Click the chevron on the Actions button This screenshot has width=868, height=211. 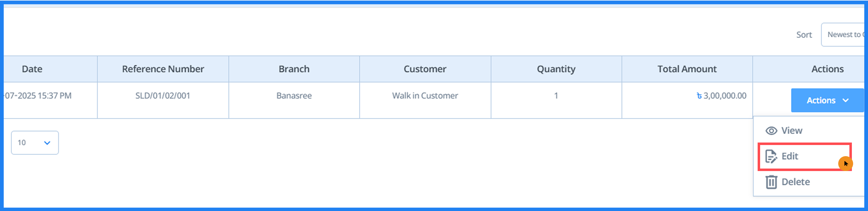[x=845, y=100]
